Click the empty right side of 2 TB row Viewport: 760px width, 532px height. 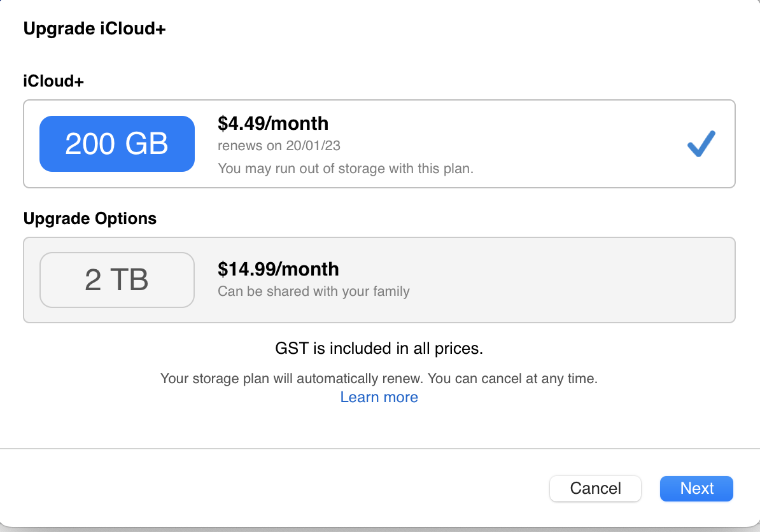(605, 280)
